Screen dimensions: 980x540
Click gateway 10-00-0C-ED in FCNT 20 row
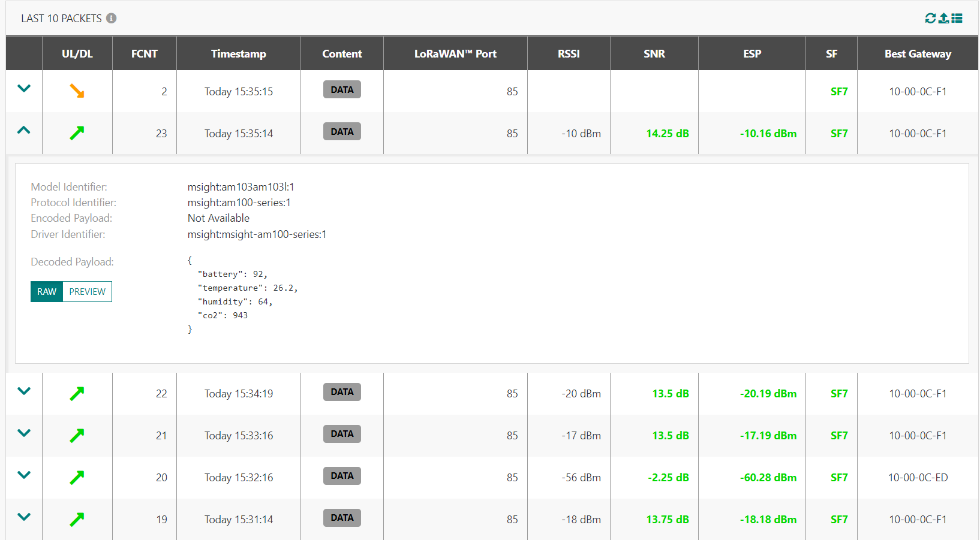[918, 478]
